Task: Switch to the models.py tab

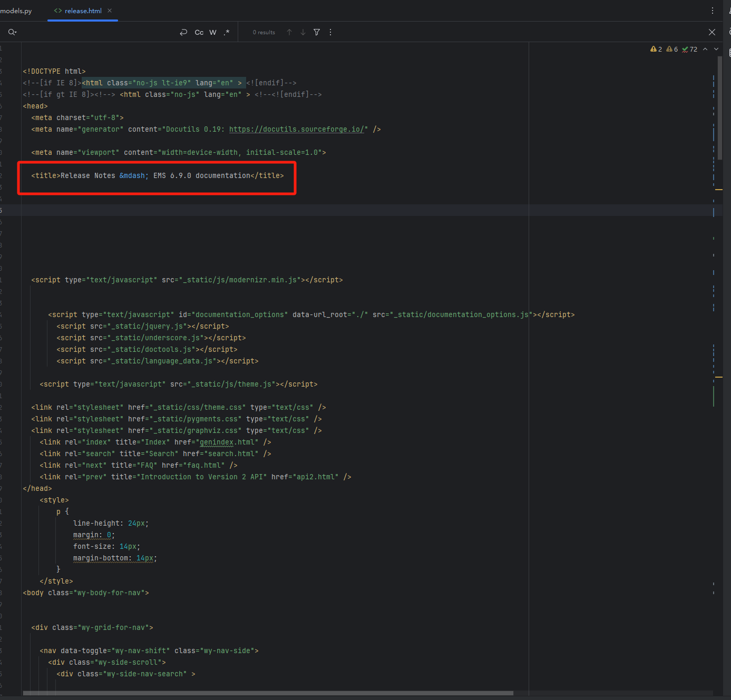Action: click(16, 11)
